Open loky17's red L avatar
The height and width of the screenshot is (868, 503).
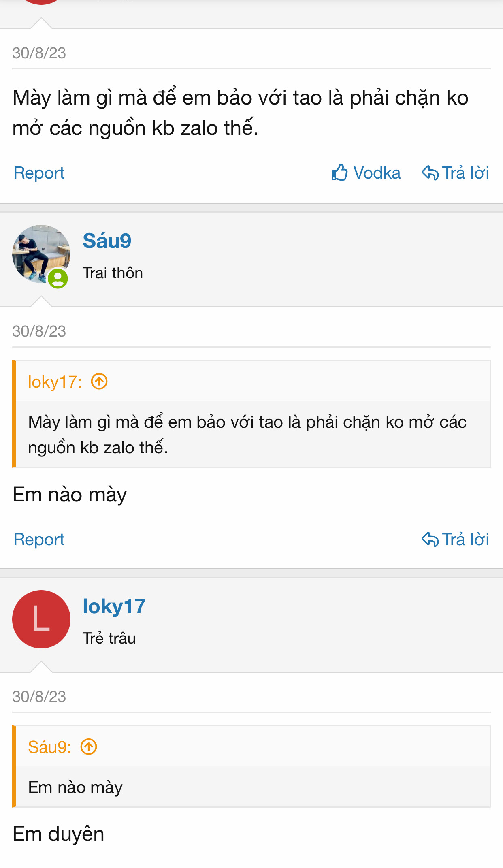41,619
